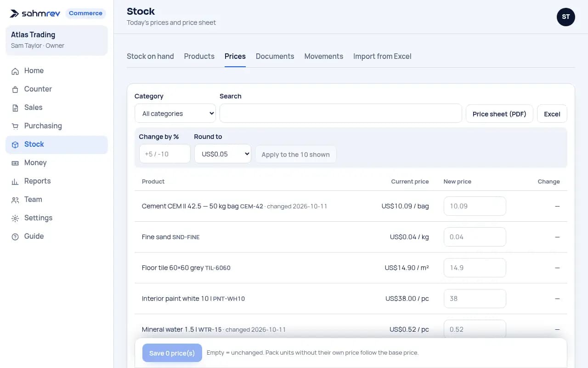Select the Prices tab
The image size is (588, 368).
click(235, 56)
